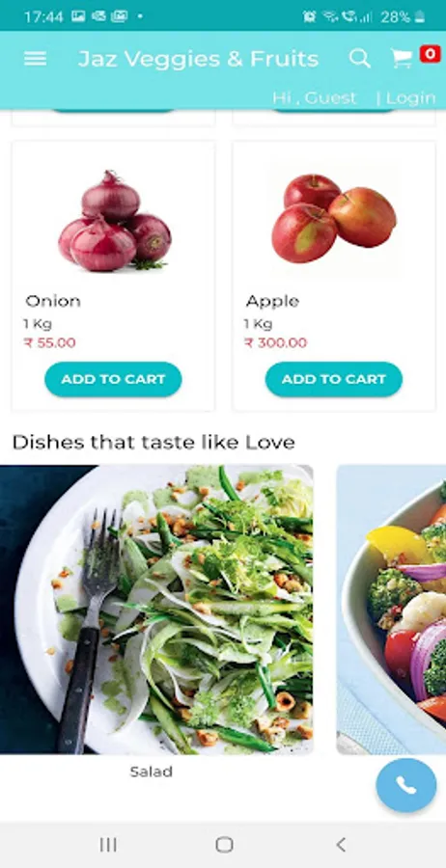Tap the Onion price ₹ 55.00
446x868 pixels.
(50, 342)
